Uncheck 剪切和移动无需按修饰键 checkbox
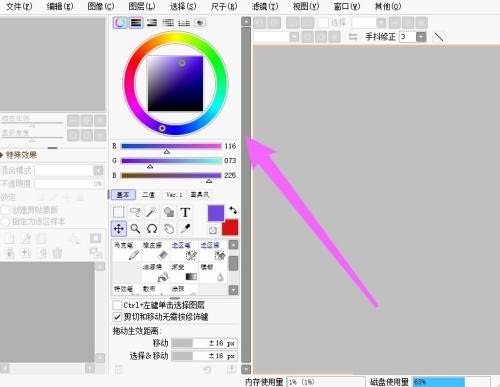The height and width of the screenshot is (387, 500). [117, 317]
